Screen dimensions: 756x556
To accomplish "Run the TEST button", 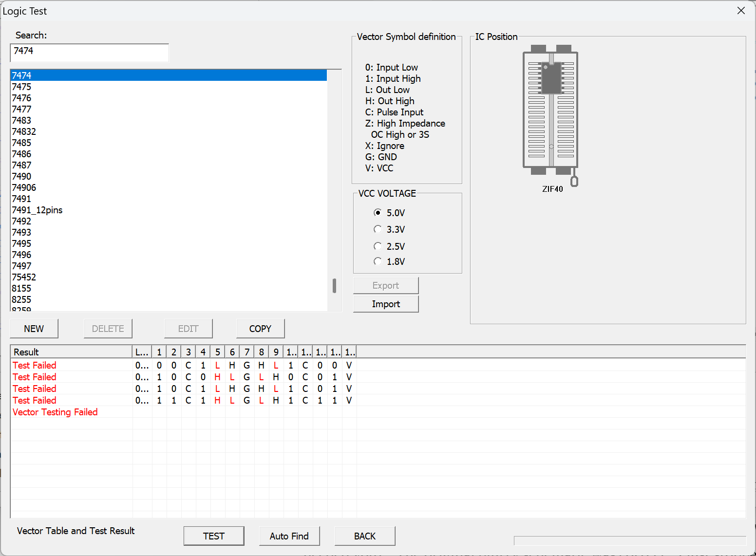I will 214,536.
